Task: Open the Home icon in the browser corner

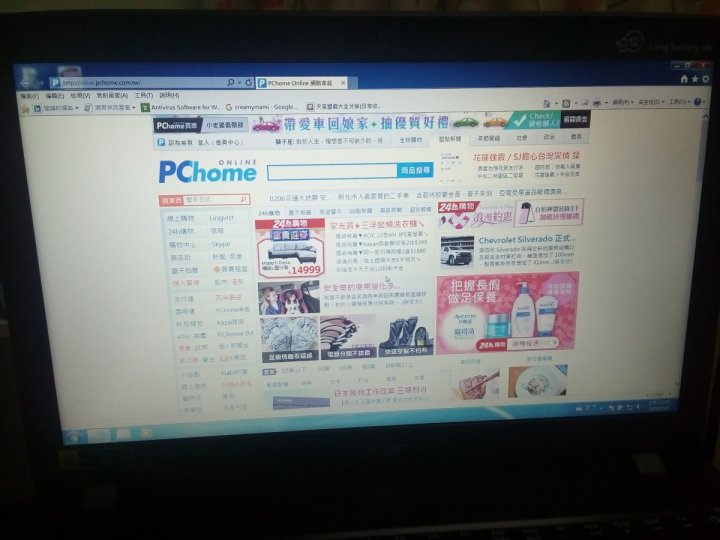Action: (684, 79)
